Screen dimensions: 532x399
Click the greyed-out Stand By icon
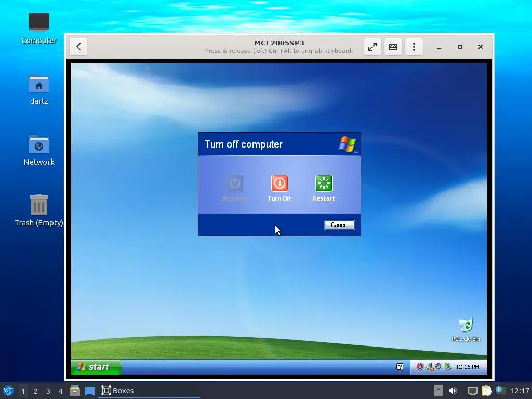pyautogui.click(x=235, y=183)
